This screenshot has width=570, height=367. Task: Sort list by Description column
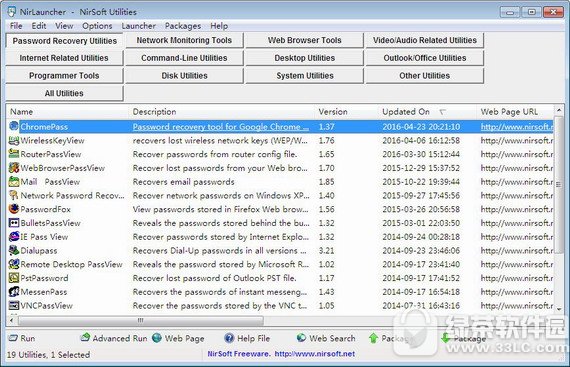click(221, 112)
